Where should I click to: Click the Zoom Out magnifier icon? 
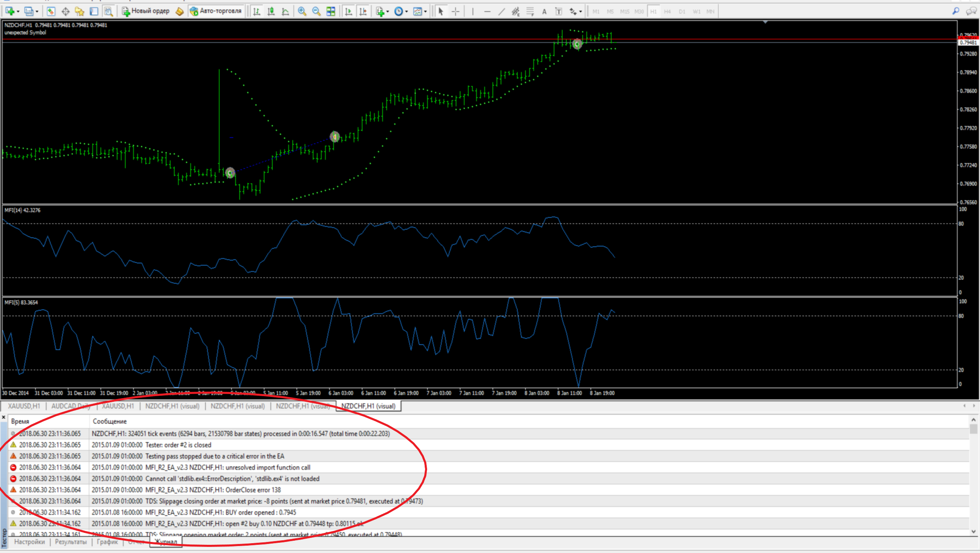[316, 11]
